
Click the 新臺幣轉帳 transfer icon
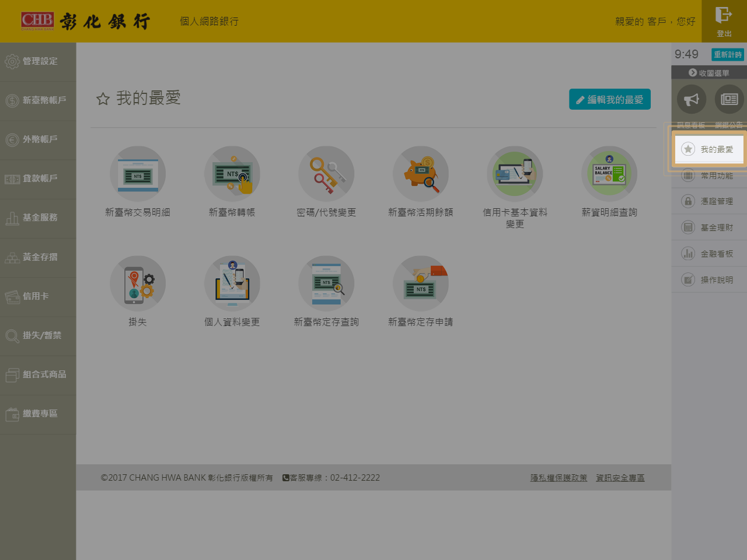(232, 174)
